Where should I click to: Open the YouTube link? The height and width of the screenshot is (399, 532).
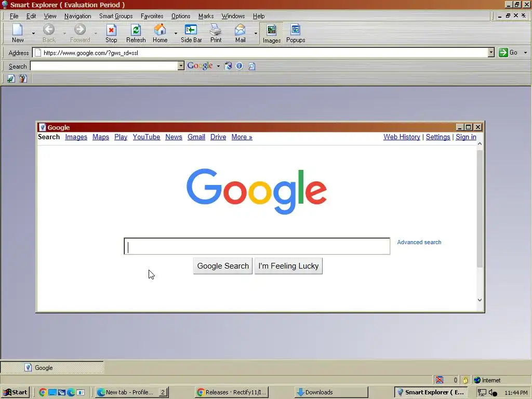tap(146, 137)
